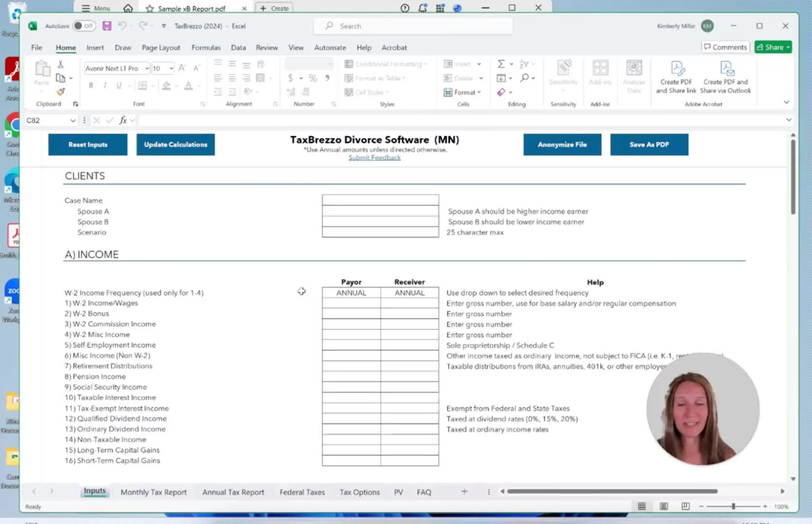The width and height of the screenshot is (812, 524).
Task: Toggle the AutoSave switch
Action: coord(83,26)
